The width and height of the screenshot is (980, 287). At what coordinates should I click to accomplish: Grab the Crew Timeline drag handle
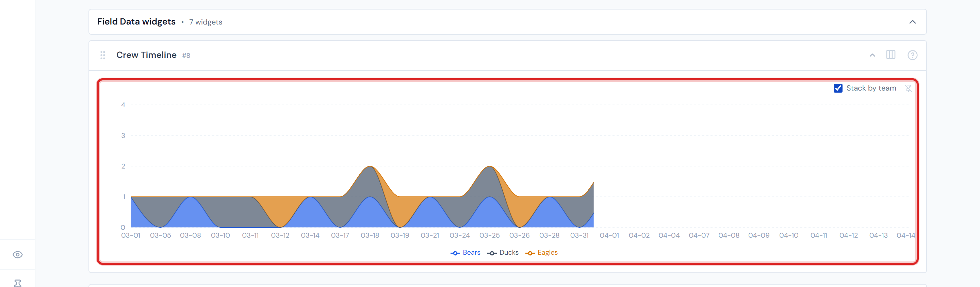pos(103,55)
